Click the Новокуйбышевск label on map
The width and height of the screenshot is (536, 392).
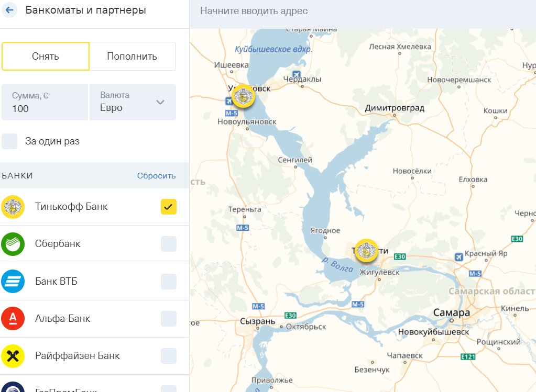433,332
